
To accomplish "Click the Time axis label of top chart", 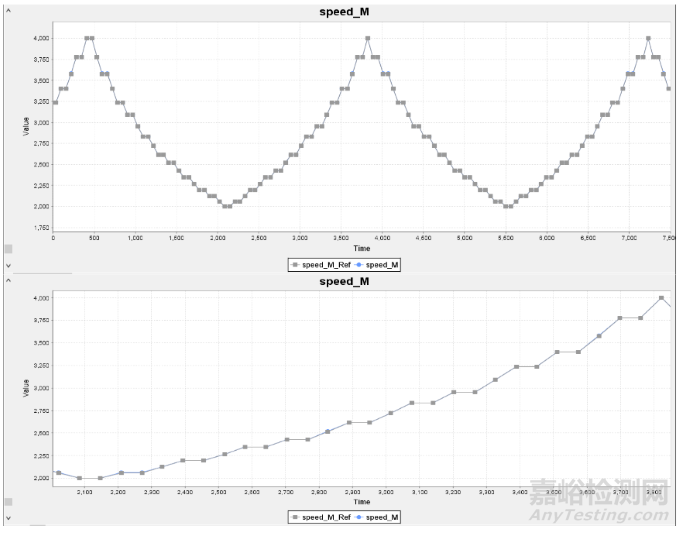I will click(x=361, y=248).
